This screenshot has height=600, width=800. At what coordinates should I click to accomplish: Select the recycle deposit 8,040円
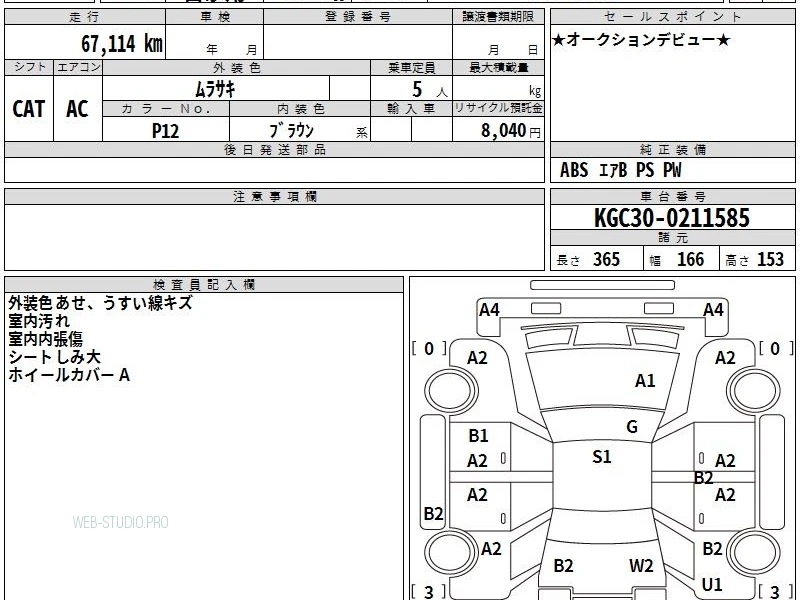point(511,131)
